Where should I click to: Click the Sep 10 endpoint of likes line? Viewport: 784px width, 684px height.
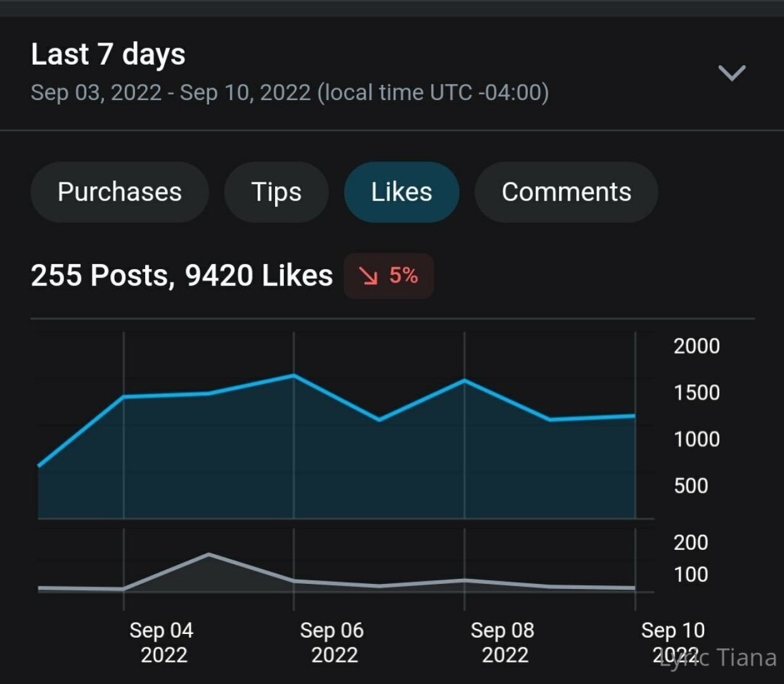point(634,416)
